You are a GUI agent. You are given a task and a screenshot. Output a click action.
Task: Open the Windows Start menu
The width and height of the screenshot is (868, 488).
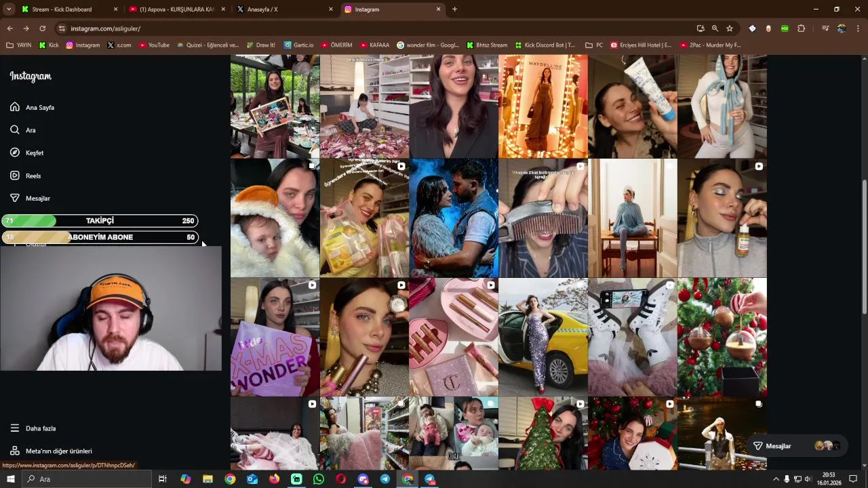[10, 479]
